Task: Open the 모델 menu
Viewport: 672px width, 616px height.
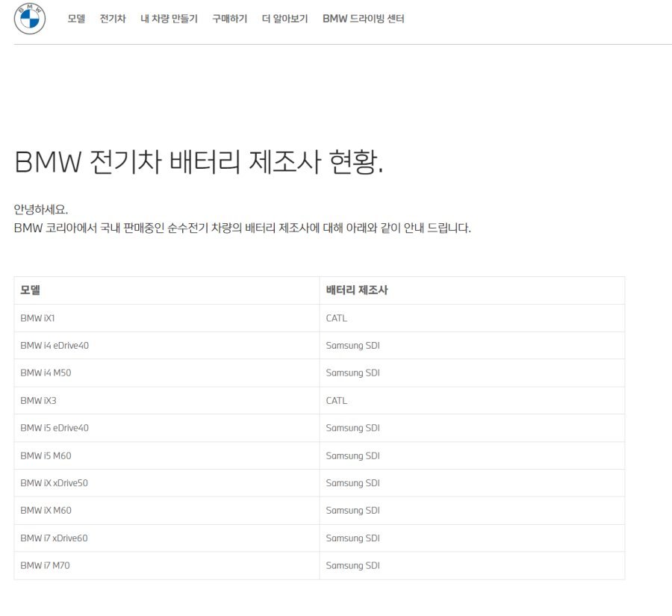Action: [77, 19]
